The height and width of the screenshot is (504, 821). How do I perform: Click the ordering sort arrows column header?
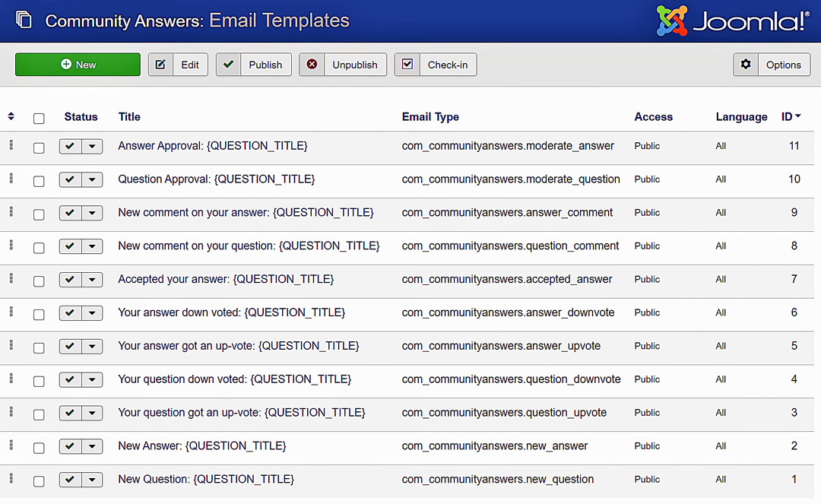(x=11, y=116)
